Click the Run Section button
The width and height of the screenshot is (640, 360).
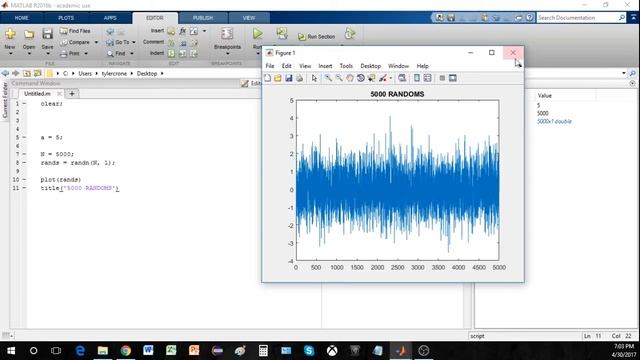pos(317,37)
